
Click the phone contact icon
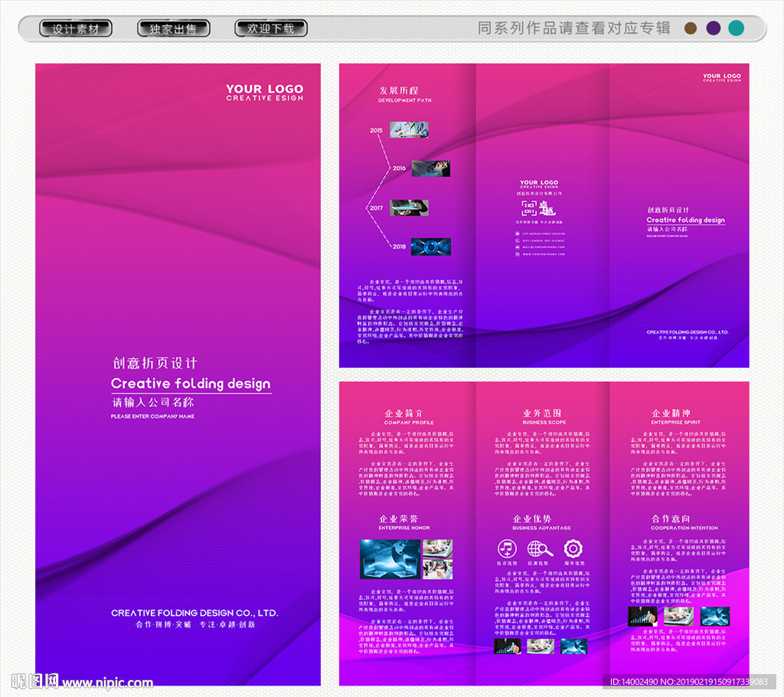click(517, 240)
